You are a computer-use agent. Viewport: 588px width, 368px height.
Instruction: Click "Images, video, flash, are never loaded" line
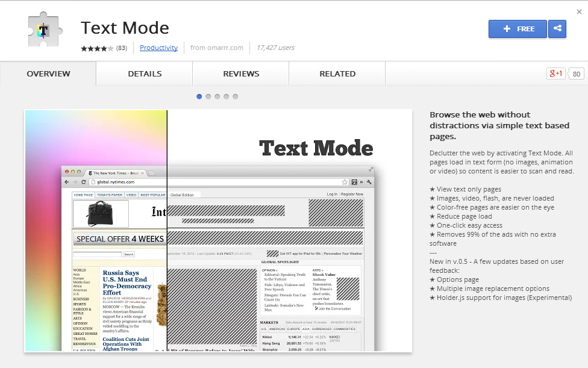pyautogui.click(x=492, y=198)
